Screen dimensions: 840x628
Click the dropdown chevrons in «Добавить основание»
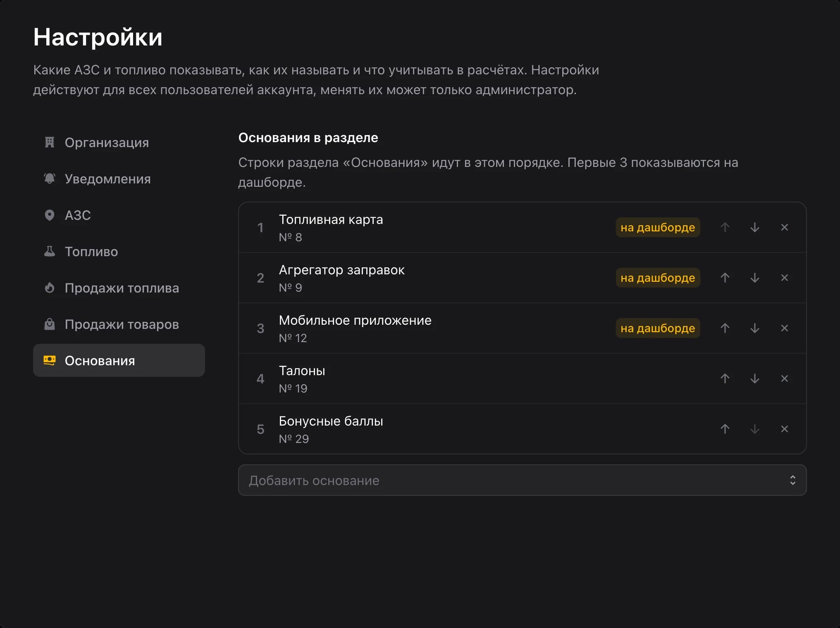(x=792, y=480)
